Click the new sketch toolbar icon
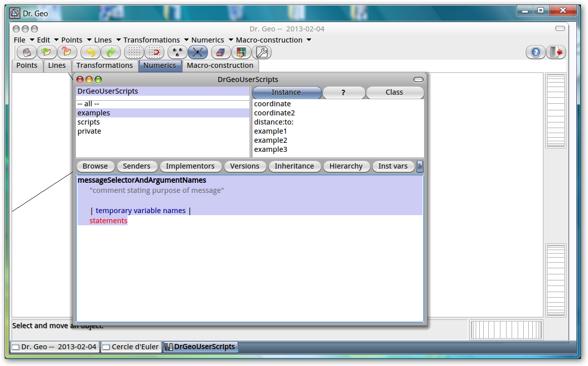Image resolution: width=588 pixels, height=366 pixels. [27, 52]
